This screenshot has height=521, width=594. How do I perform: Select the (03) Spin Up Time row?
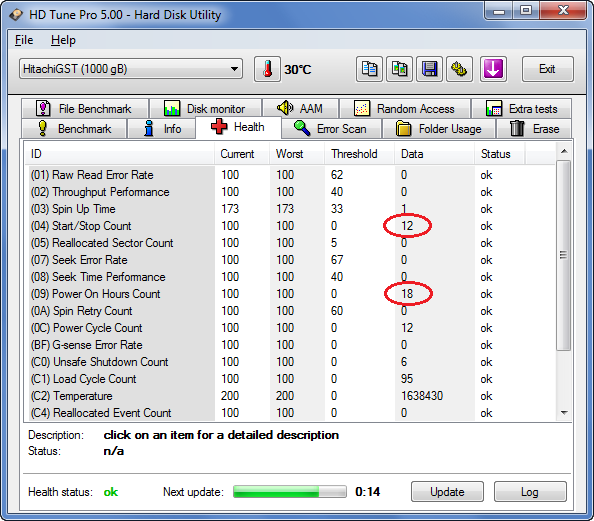click(x=290, y=209)
